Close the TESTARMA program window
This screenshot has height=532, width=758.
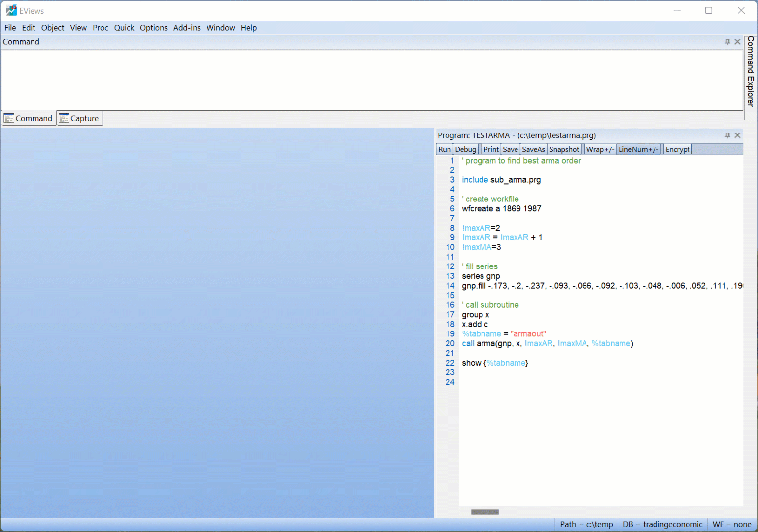point(737,135)
